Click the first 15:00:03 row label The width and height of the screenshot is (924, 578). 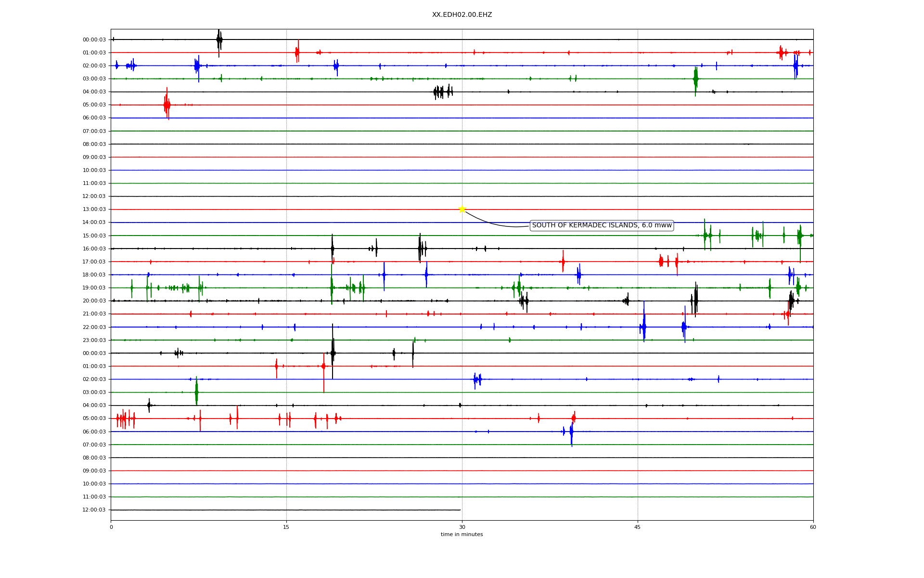94,236
